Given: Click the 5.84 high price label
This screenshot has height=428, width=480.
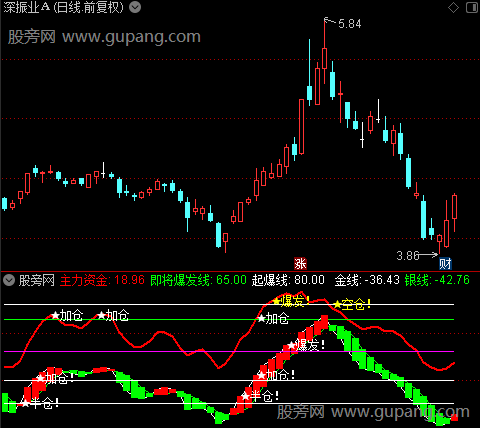Looking at the screenshot, I should click(350, 24).
